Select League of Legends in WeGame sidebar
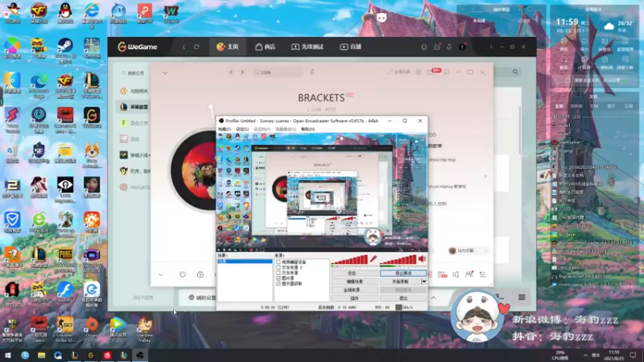 (134, 107)
